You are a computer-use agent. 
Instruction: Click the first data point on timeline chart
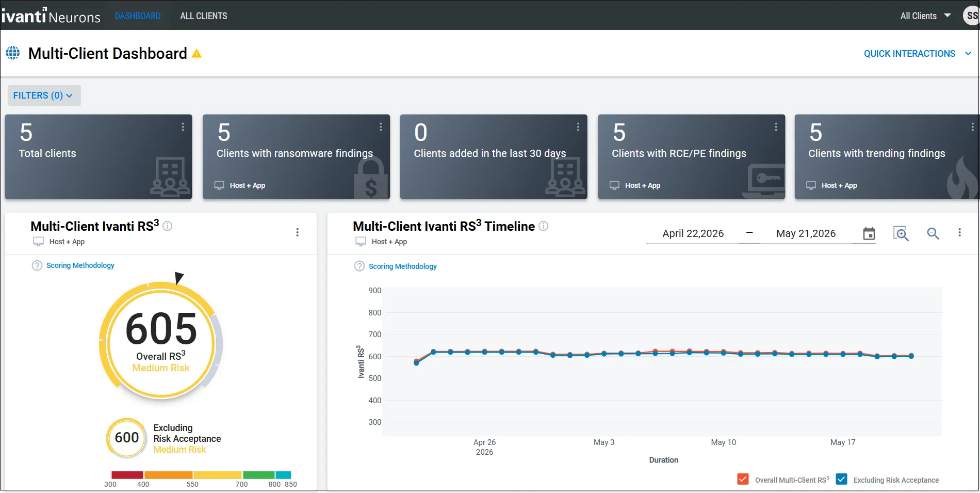(x=416, y=362)
